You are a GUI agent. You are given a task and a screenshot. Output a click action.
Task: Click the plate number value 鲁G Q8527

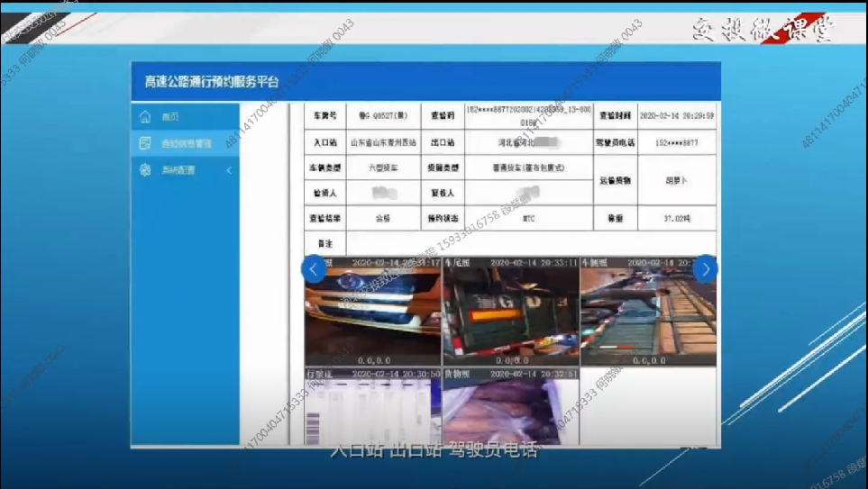[383, 115]
